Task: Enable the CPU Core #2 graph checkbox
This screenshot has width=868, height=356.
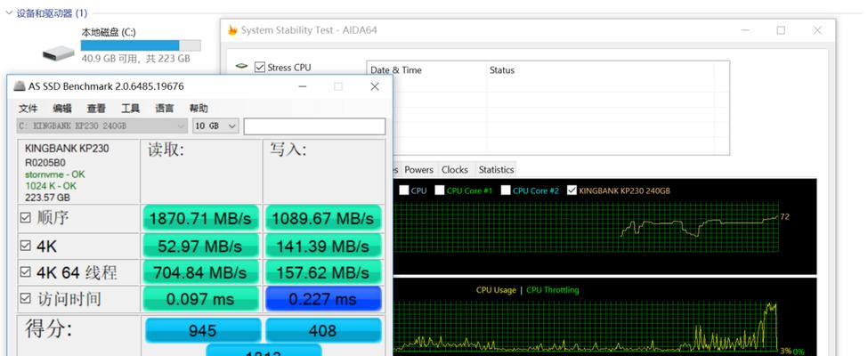Action: [506, 190]
